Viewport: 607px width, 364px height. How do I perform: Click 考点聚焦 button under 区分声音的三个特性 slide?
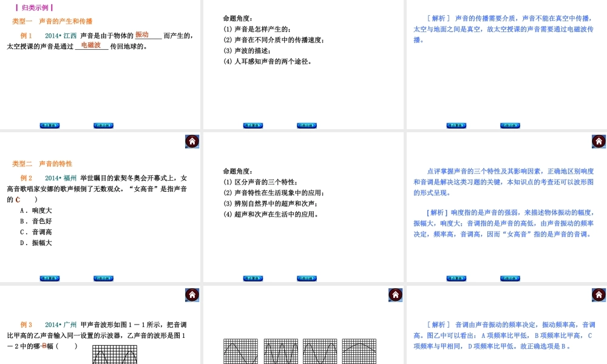pos(253,278)
